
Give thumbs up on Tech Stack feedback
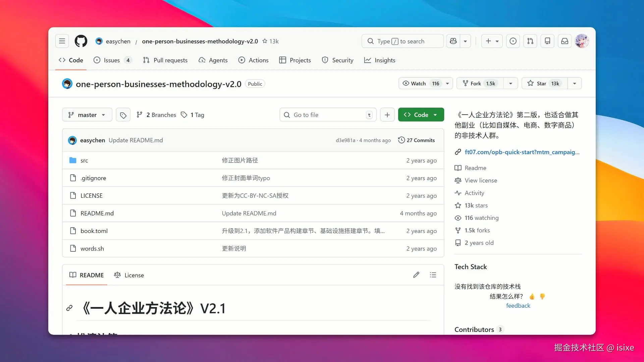click(x=531, y=296)
